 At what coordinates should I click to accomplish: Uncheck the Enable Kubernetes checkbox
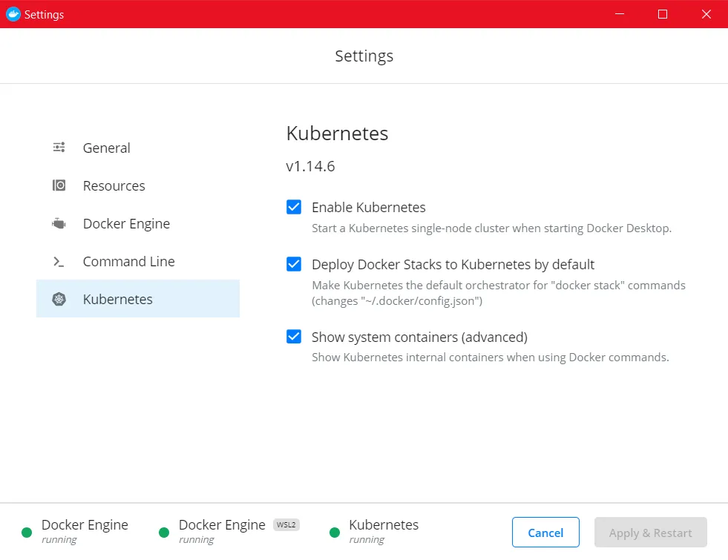point(294,207)
